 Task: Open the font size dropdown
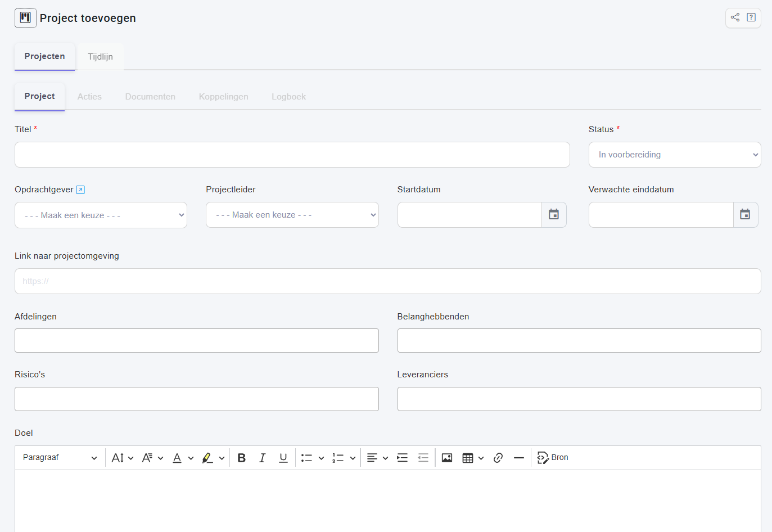click(123, 458)
